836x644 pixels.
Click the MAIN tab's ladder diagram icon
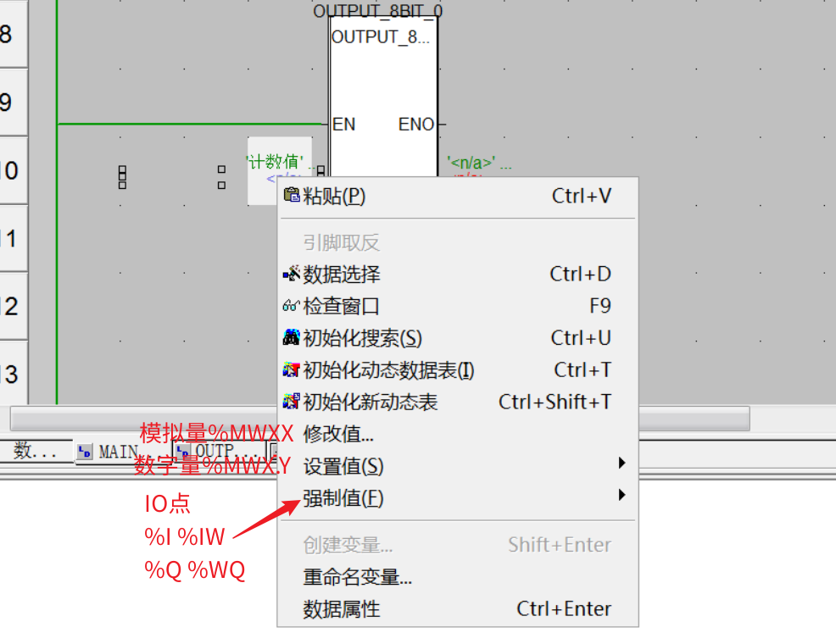[85, 452]
